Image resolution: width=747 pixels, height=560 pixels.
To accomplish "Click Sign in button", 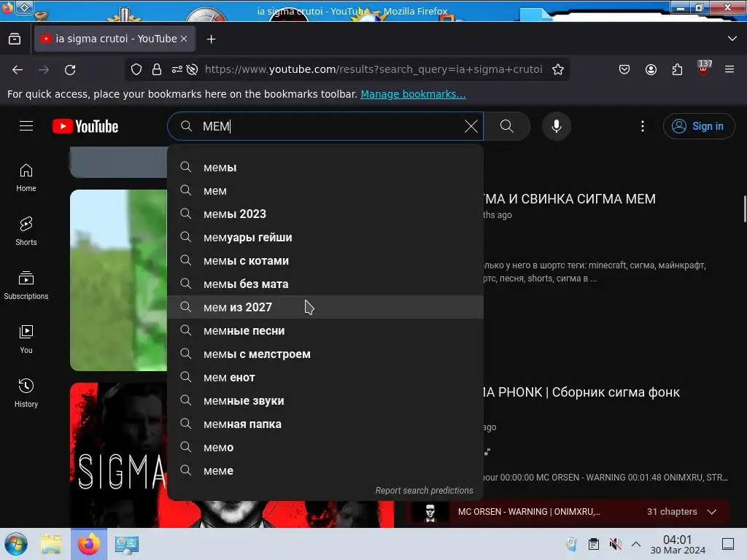I will (698, 126).
